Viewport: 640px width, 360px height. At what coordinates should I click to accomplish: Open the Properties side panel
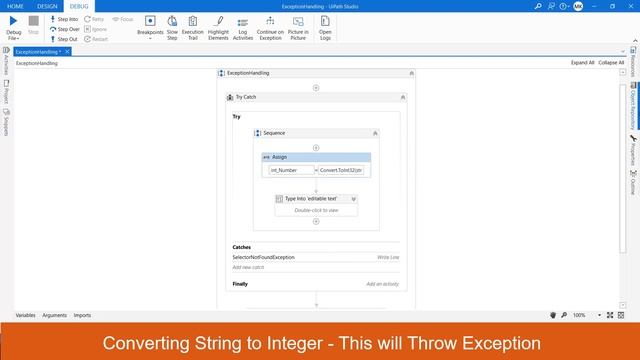(x=633, y=150)
